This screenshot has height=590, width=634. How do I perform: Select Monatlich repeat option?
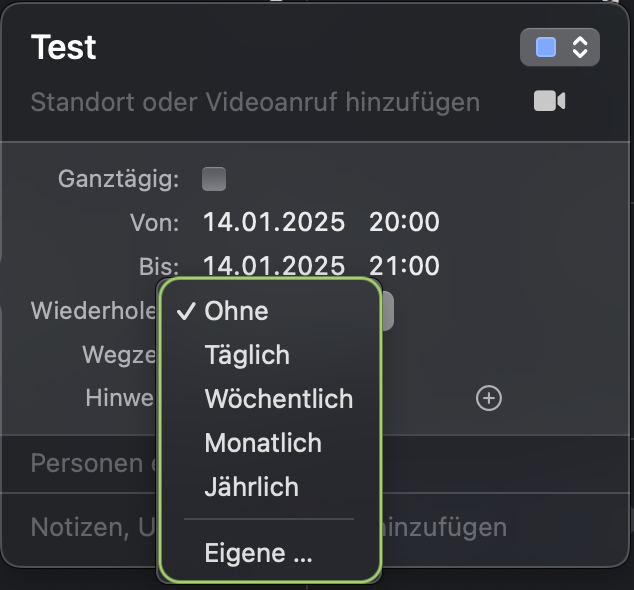(x=262, y=443)
